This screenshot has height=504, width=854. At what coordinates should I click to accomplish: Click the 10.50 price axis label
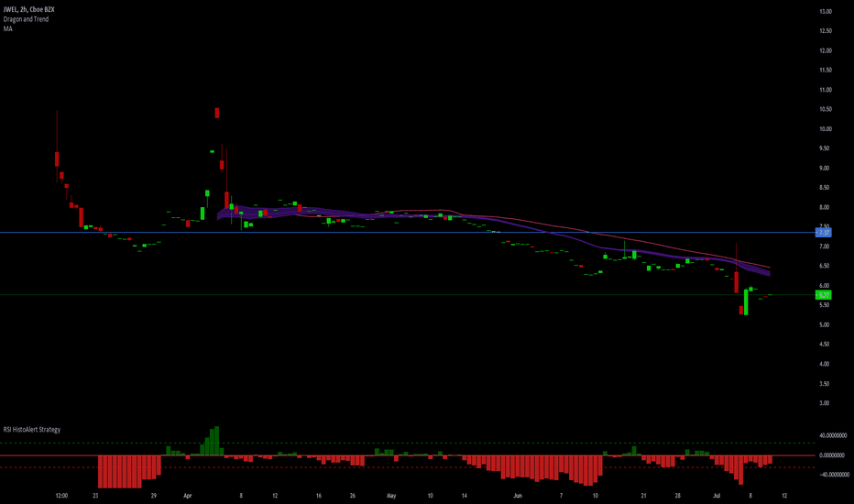click(x=825, y=110)
